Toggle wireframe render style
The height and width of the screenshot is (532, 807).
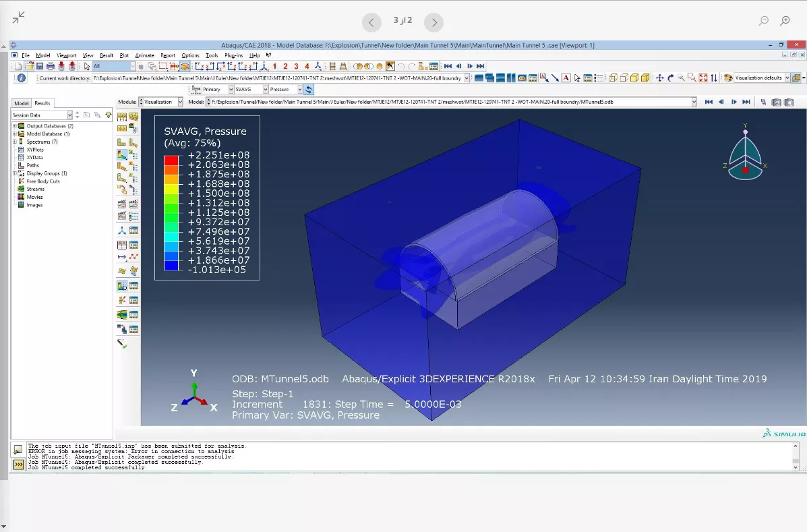pyautogui.click(x=613, y=78)
